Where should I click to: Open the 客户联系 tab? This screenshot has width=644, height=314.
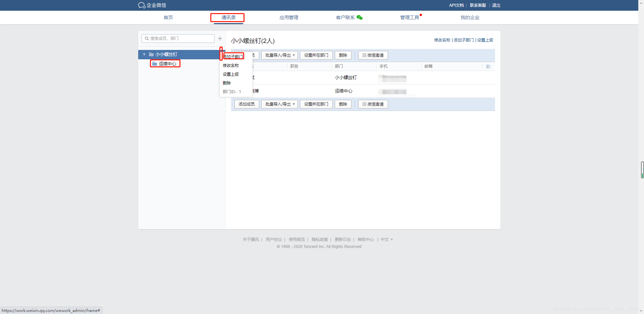click(x=345, y=17)
